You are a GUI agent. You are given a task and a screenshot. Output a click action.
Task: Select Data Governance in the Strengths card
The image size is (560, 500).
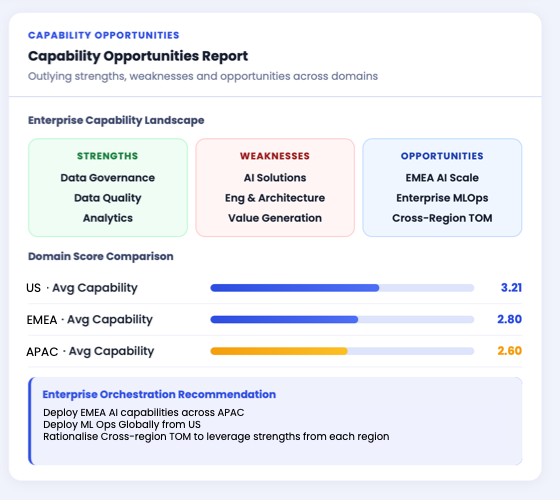[x=108, y=178]
